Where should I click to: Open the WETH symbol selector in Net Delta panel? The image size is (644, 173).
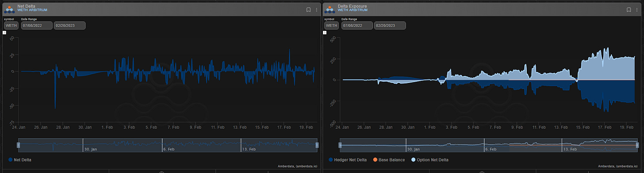coord(11,26)
